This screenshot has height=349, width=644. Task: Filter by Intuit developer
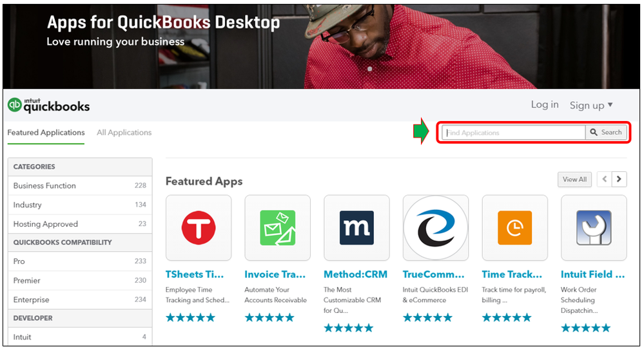(80, 337)
